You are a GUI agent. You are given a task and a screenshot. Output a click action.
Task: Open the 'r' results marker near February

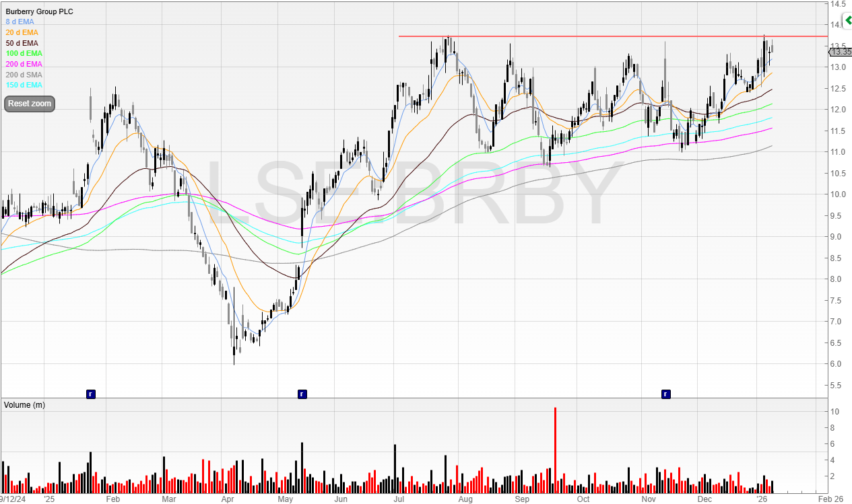click(x=90, y=394)
